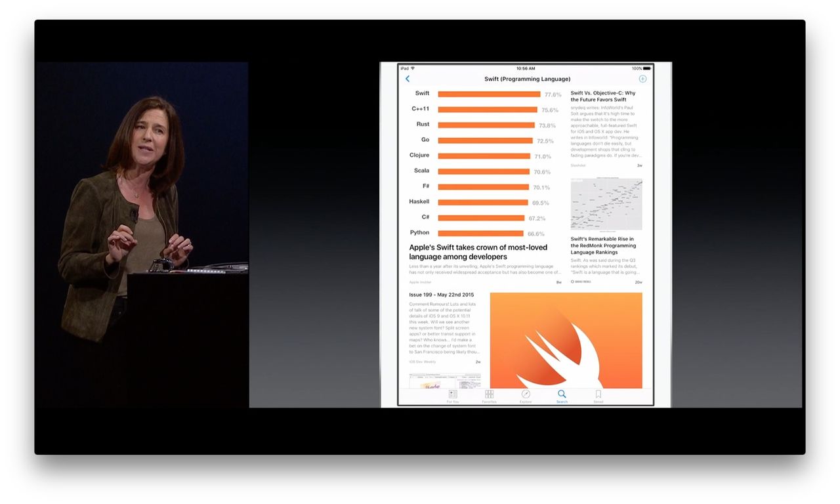
Task: Click the "73.8%" chart value
Action: [547, 125]
